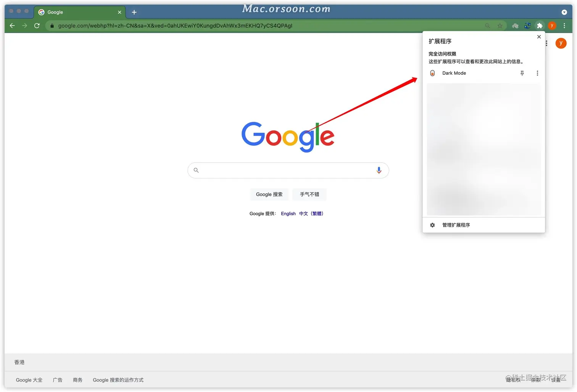
Task: Open more actions for Dark Mode extension
Action: [537, 73]
